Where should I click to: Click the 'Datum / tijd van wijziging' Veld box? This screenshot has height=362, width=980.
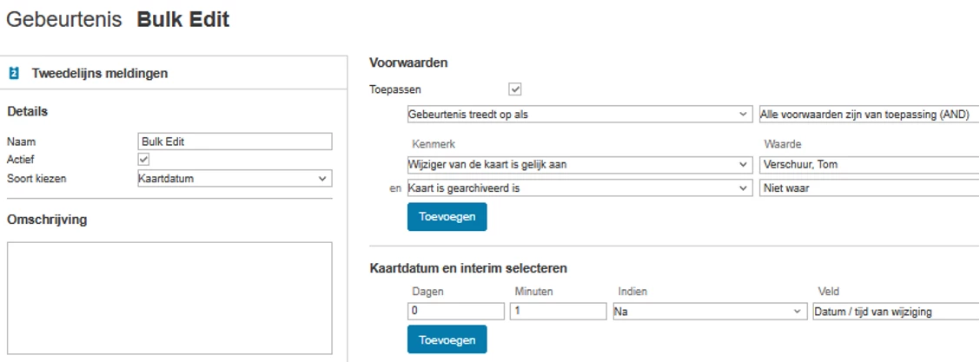(895, 311)
